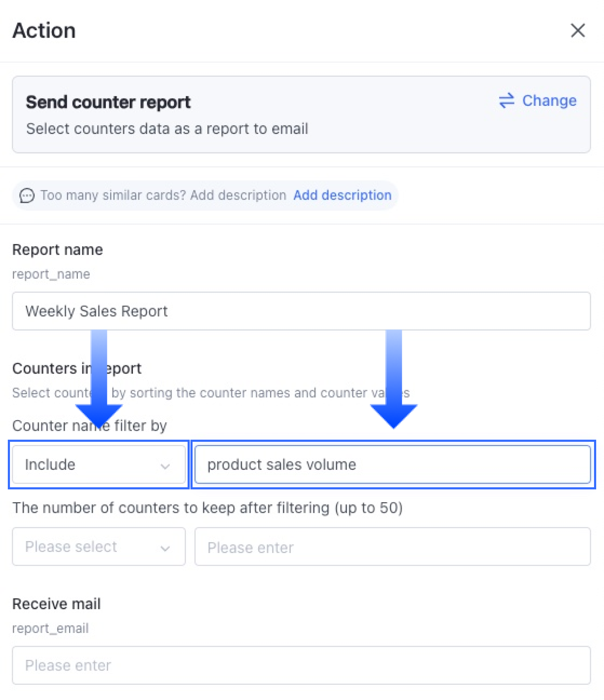Click the chevron in the Include dropdown
The height and width of the screenshot is (700, 604).
click(165, 466)
